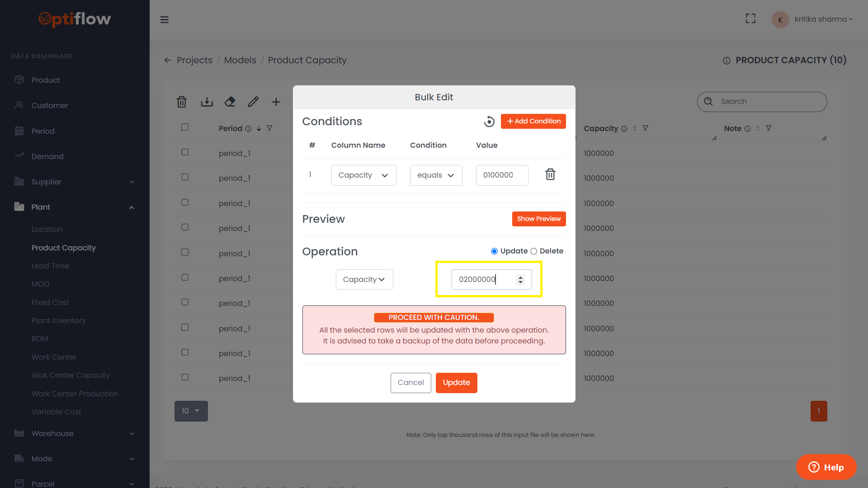Click the reset conditions circular arrow icon
Viewport: 868px width, 488px height.
pos(489,122)
